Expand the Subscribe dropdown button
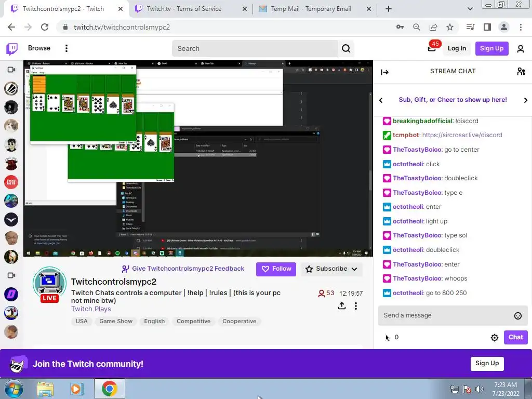The image size is (532, 399). [332, 269]
